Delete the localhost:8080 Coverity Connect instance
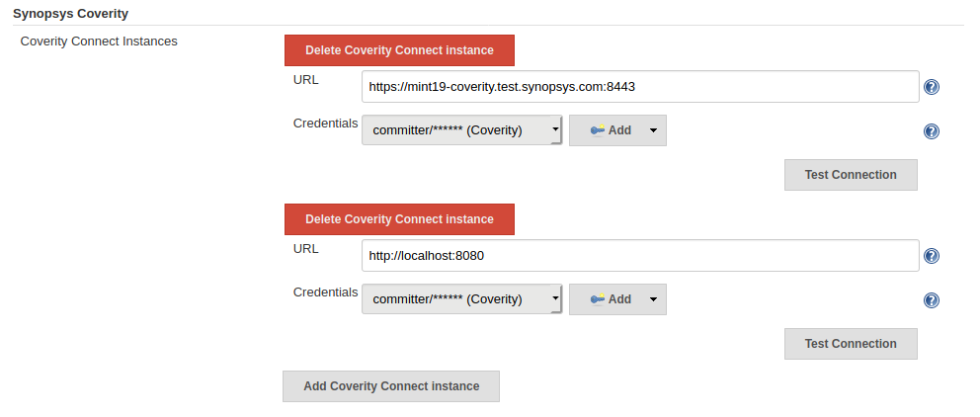This screenshot has width=980, height=417. point(399,218)
